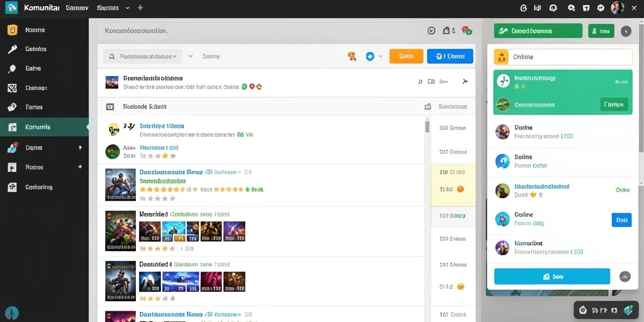The width and height of the screenshot is (644, 322).
Task: Click the wide blue button at right panel bottom
Action: coord(552,277)
